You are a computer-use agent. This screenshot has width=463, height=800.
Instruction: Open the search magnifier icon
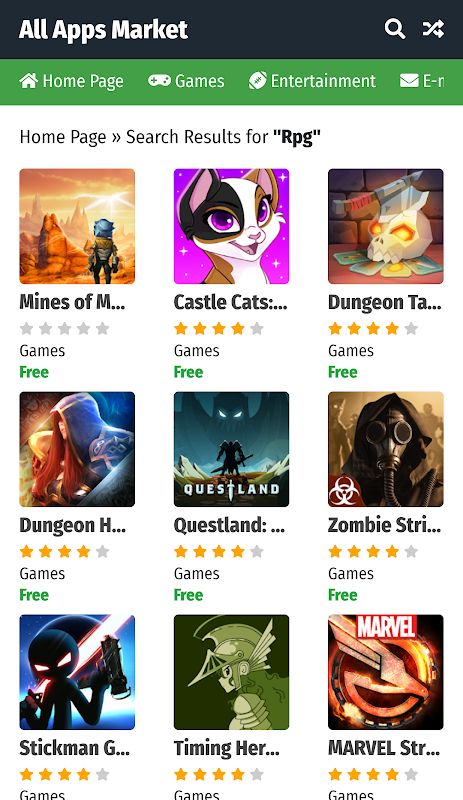point(395,29)
